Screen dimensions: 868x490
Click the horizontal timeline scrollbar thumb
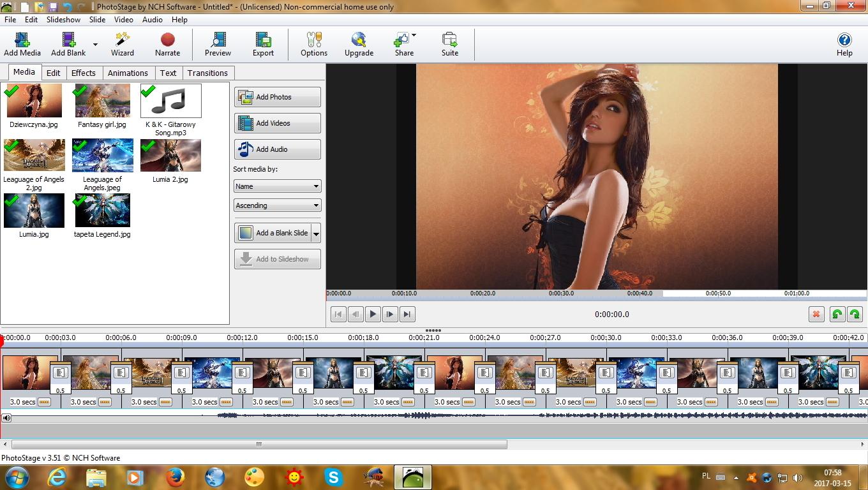coord(259,444)
